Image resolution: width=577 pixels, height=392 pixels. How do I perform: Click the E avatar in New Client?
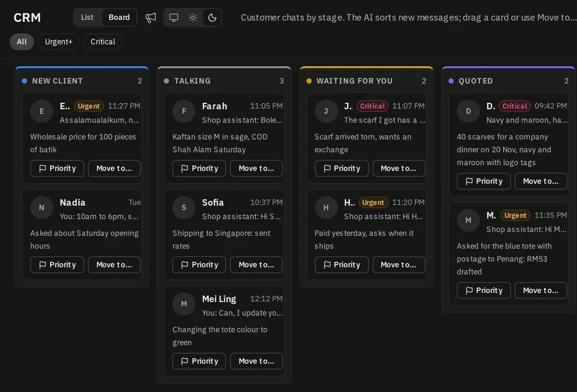coord(42,111)
